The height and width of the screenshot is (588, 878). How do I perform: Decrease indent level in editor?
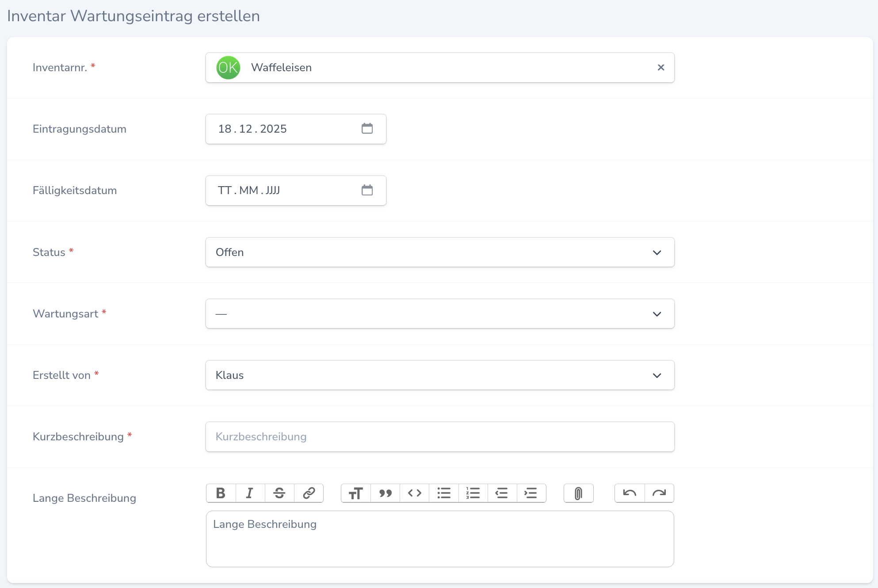click(502, 493)
